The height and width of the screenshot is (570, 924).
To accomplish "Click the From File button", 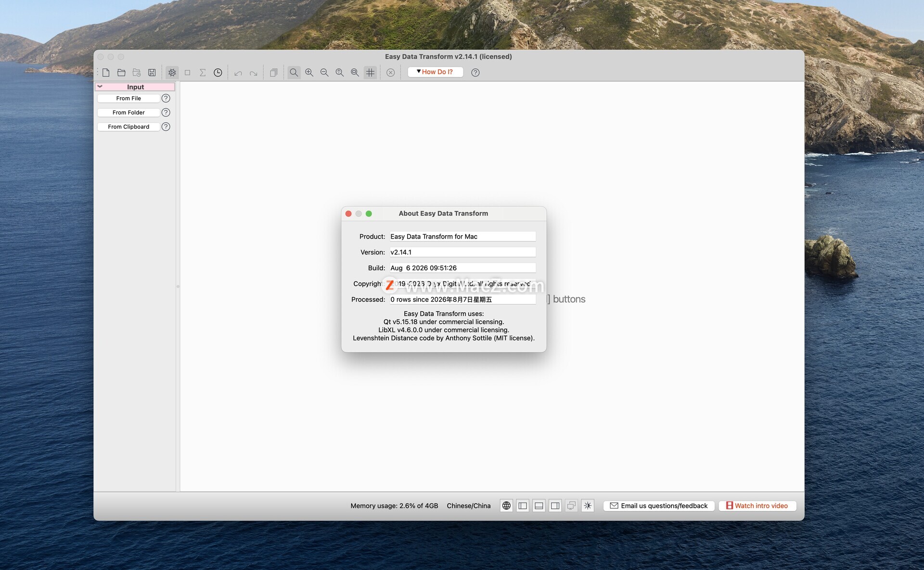I will coord(128,98).
